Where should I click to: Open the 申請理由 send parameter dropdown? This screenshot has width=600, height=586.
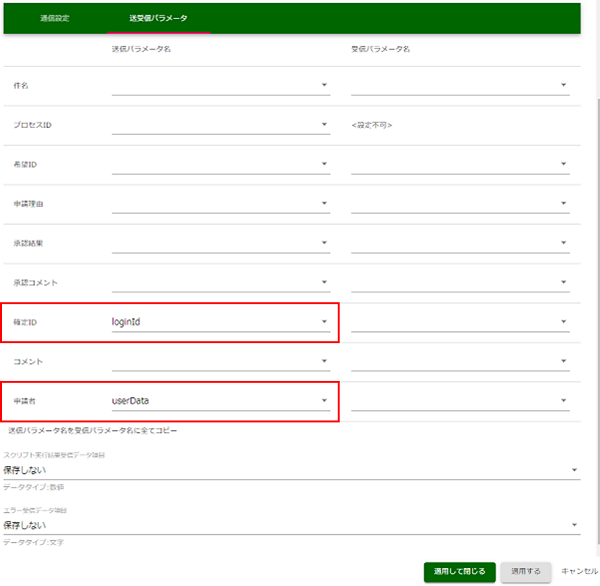[220, 204]
